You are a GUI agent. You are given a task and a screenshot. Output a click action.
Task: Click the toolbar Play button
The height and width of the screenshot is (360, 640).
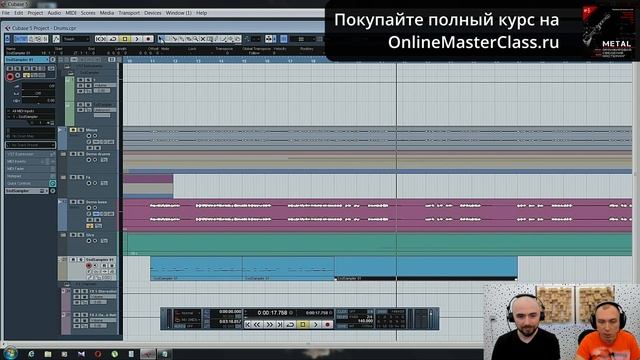137,39
